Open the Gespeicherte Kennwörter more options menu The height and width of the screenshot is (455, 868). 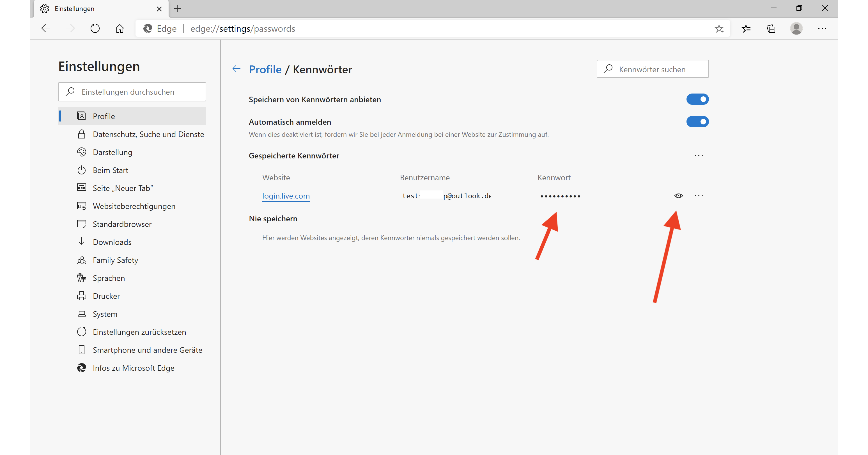pyautogui.click(x=699, y=155)
